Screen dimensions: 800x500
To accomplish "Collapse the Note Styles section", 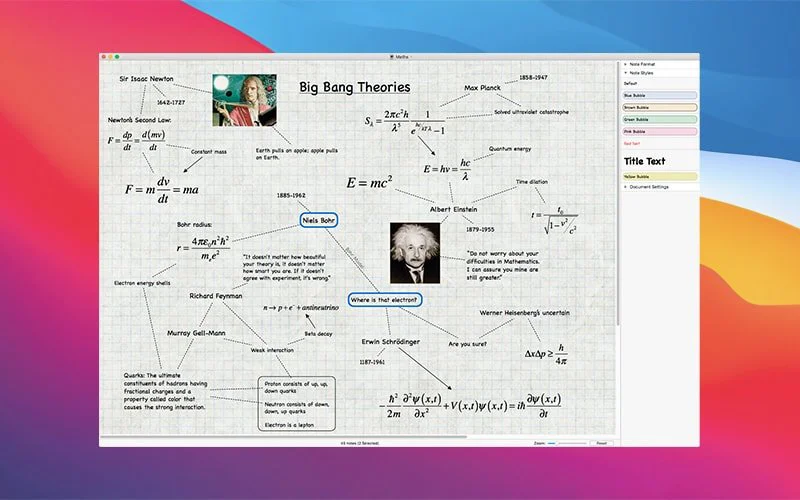I will tap(625, 73).
